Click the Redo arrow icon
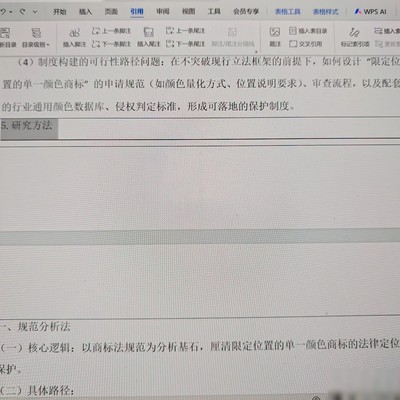 [22, 12]
